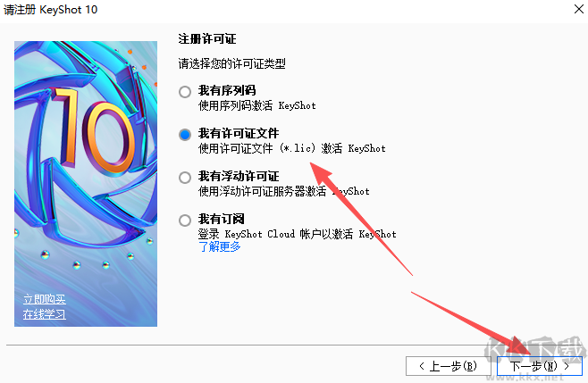Select the 我有许可证文件 radio circle
This screenshot has width=588, height=383.
click(x=184, y=134)
